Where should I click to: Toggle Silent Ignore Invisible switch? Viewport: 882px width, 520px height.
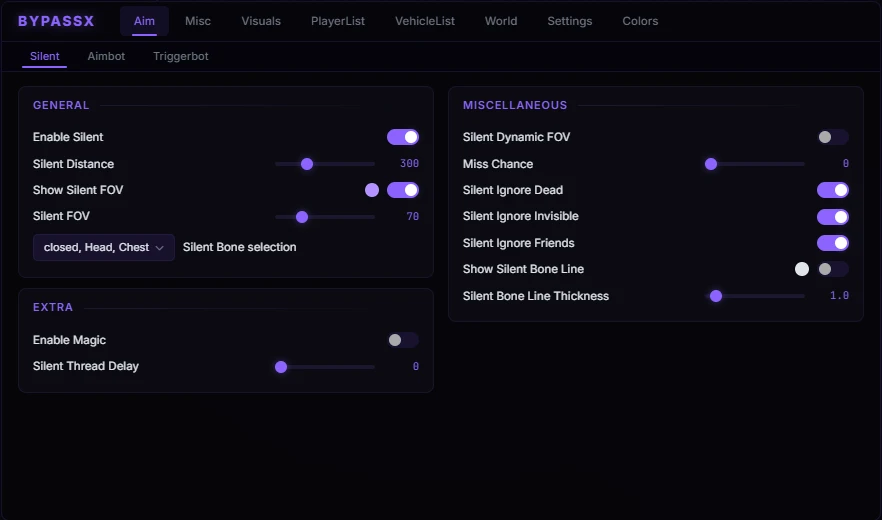coord(832,217)
